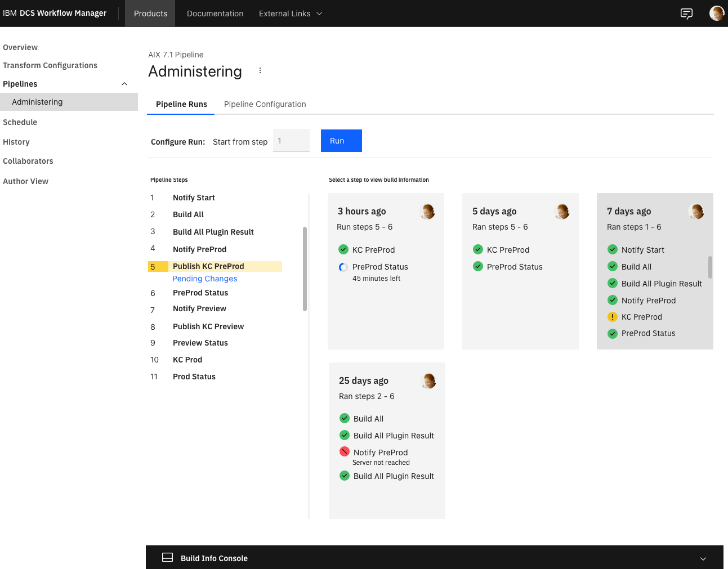This screenshot has height=569, width=728.
Task: Open History in the sidebar
Action: pos(16,142)
